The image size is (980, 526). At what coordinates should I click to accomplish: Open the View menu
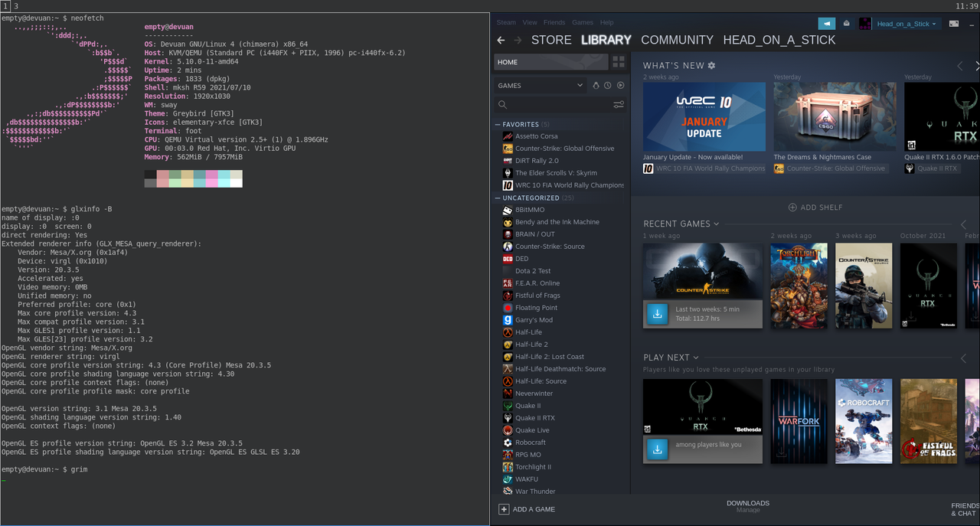pyautogui.click(x=530, y=22)
